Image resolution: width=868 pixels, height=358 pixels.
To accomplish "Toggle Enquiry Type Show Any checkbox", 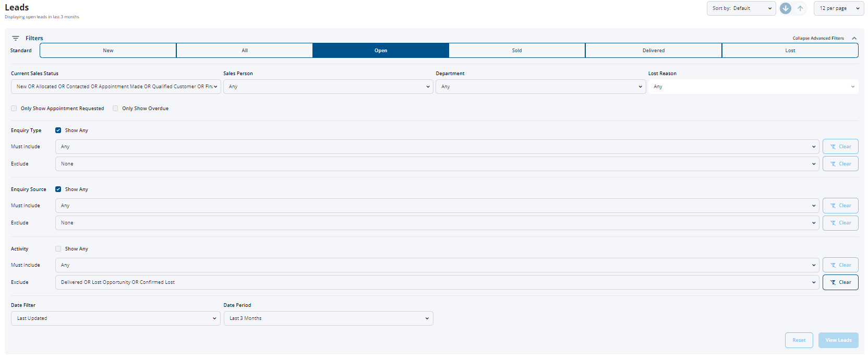I will point(58,130).
